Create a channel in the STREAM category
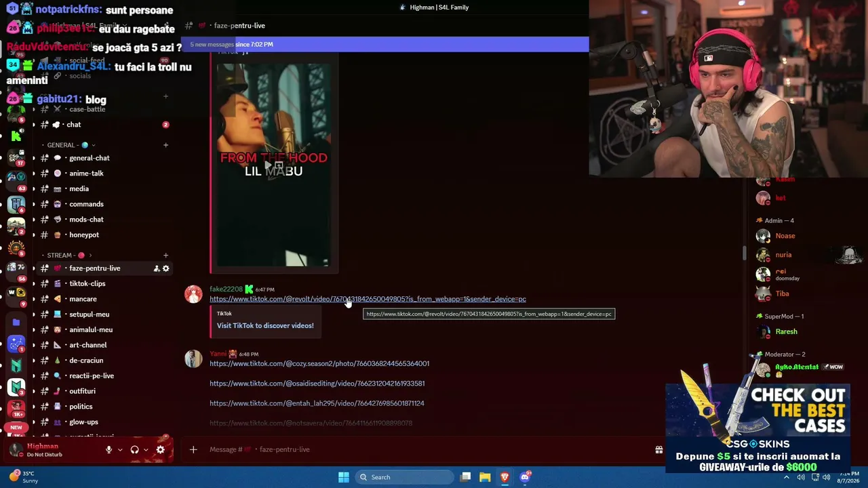This screenshot has width=868, height=488. (165, 256)
